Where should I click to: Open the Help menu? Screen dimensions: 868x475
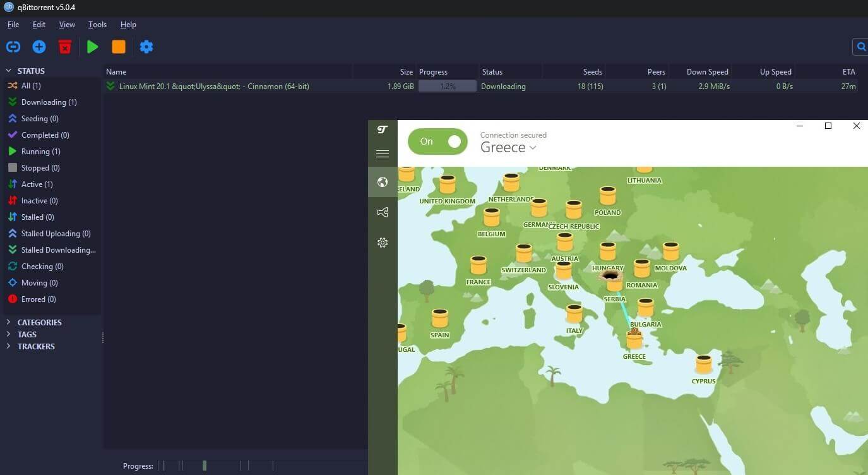click(x=128, y=25)
